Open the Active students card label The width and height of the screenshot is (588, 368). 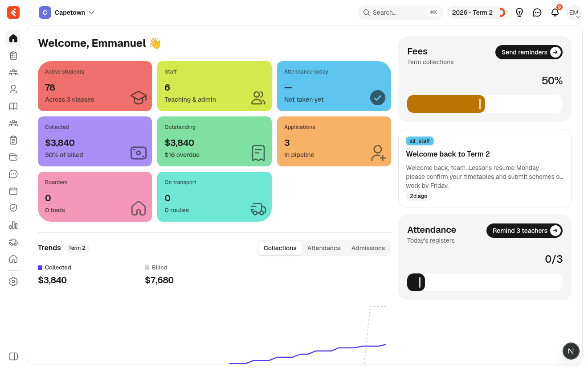point(65,72)
